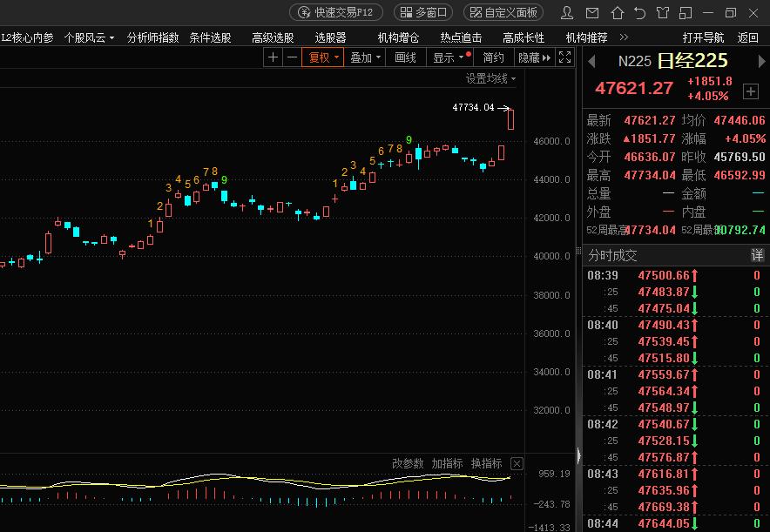Click 返回 return link
770x532 pixels.
(x=748, y=37)
